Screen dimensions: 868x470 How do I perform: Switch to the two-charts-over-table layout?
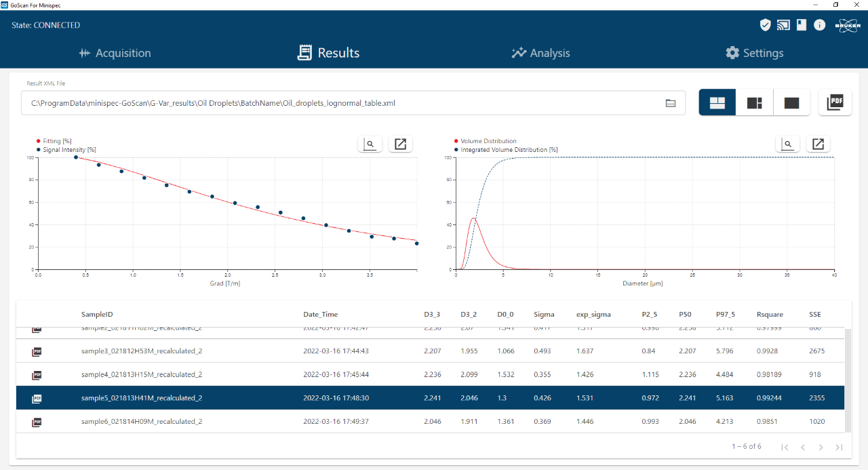click(x=717, y=102)
